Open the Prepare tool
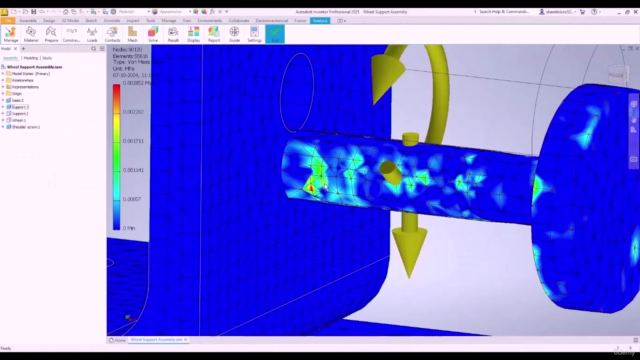Image resolution: width=640 pixels, height=360 pixels. point(51,34)
